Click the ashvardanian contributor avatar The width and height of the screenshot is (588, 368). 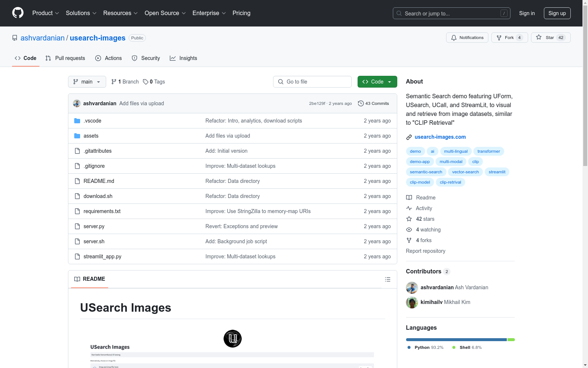412,288
